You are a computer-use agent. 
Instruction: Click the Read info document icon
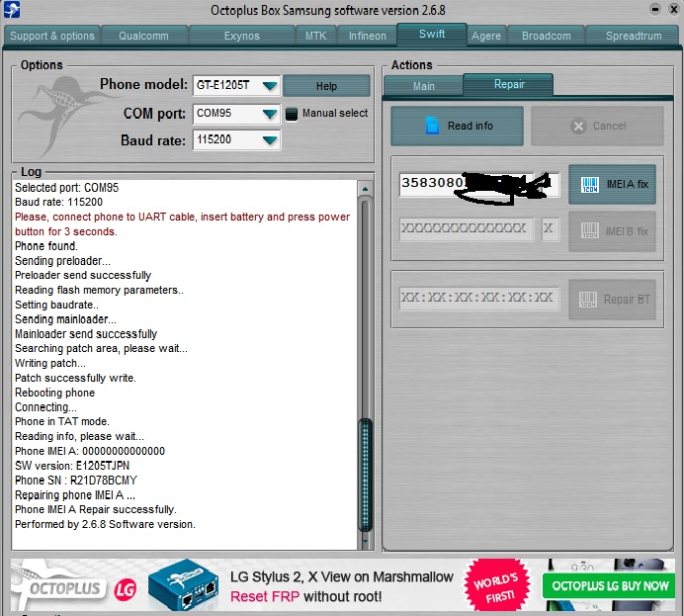click(432, 126)
